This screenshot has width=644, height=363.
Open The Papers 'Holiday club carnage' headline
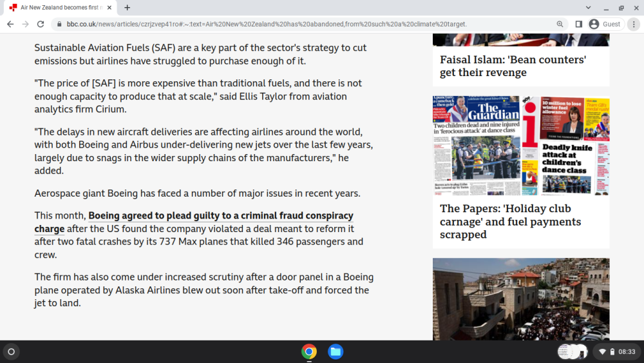click(511, 222)
